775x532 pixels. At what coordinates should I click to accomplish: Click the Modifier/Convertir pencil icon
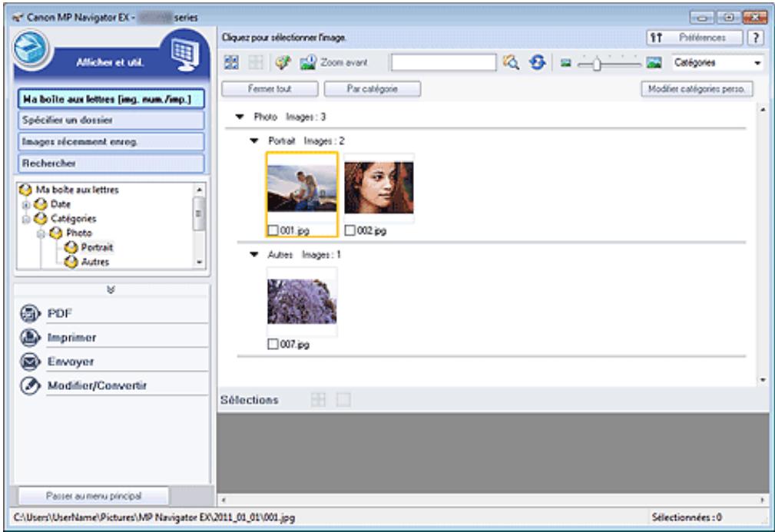[x=30, y=385]
